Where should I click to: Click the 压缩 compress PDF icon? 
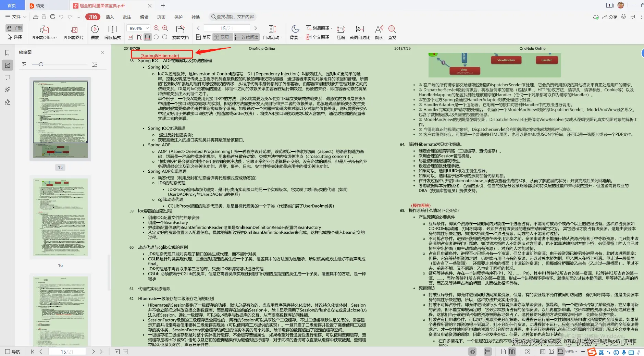coord(340,33)
